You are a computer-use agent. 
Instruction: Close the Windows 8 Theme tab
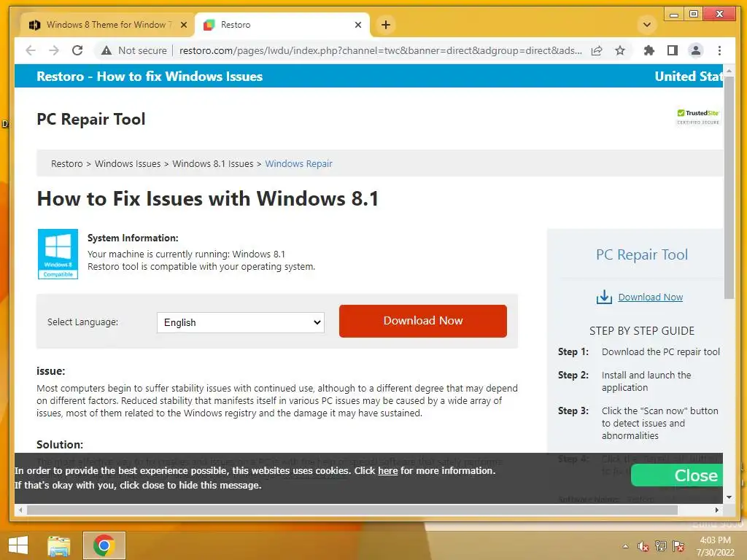pos(183,25)
